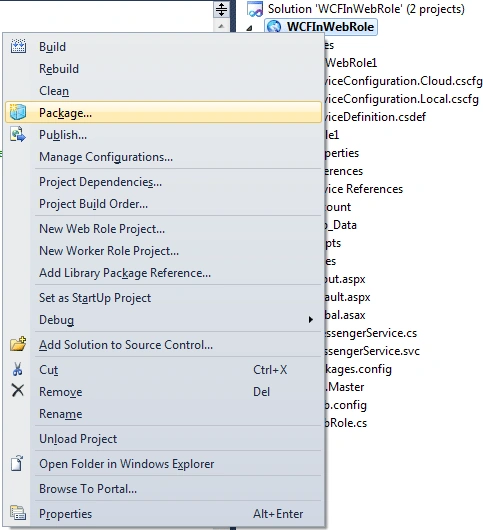
Task: Click the Solution 'WCFInWebRole' icon
Action: click(255, 9)
